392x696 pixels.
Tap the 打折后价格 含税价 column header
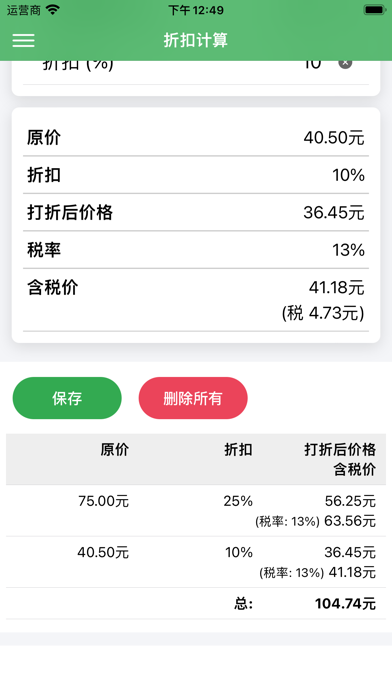point(340,459)
